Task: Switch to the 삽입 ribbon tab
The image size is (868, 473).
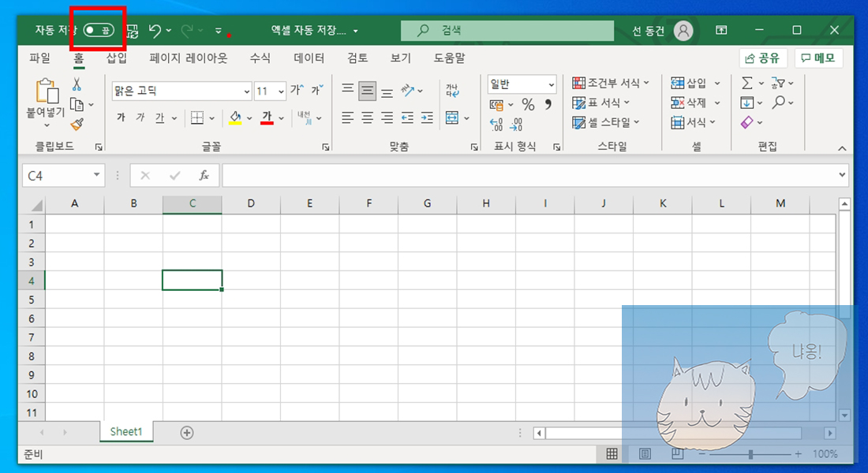Action: (116, 58)
